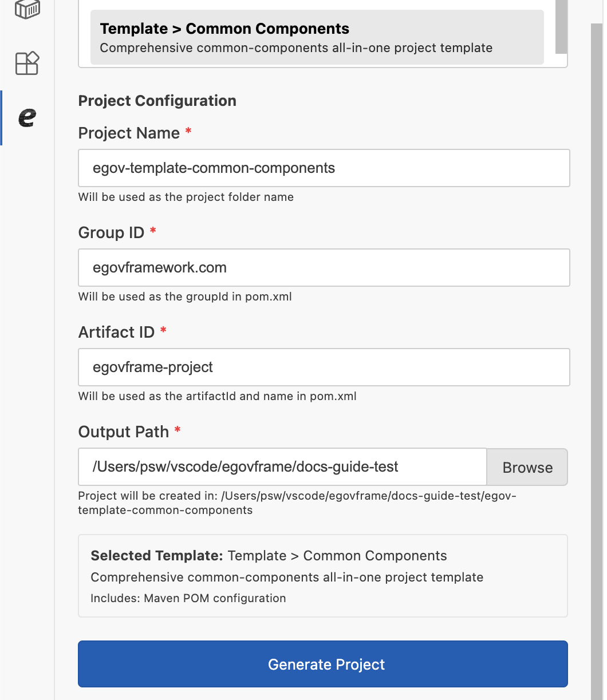This screenshot has height=700, width=607.
Task: Focus the Project Name input field
Action: pyautogui.click(x=324, y=168)
